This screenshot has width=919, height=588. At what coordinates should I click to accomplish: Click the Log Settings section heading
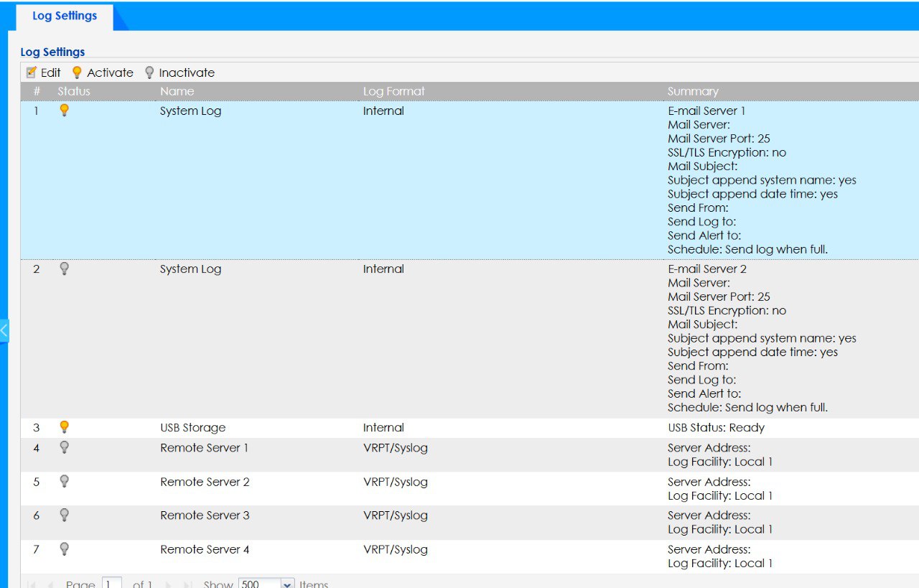click(x=52, y=52)
